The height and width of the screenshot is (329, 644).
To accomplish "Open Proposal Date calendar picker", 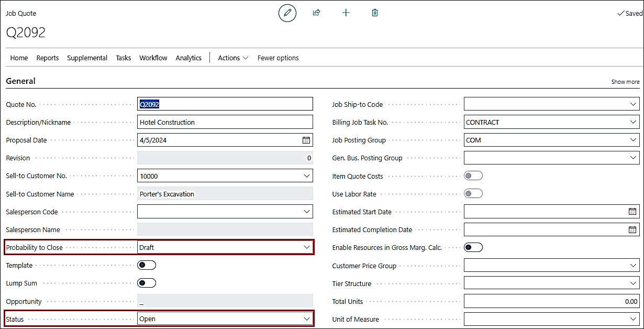I will pos(306,140).
